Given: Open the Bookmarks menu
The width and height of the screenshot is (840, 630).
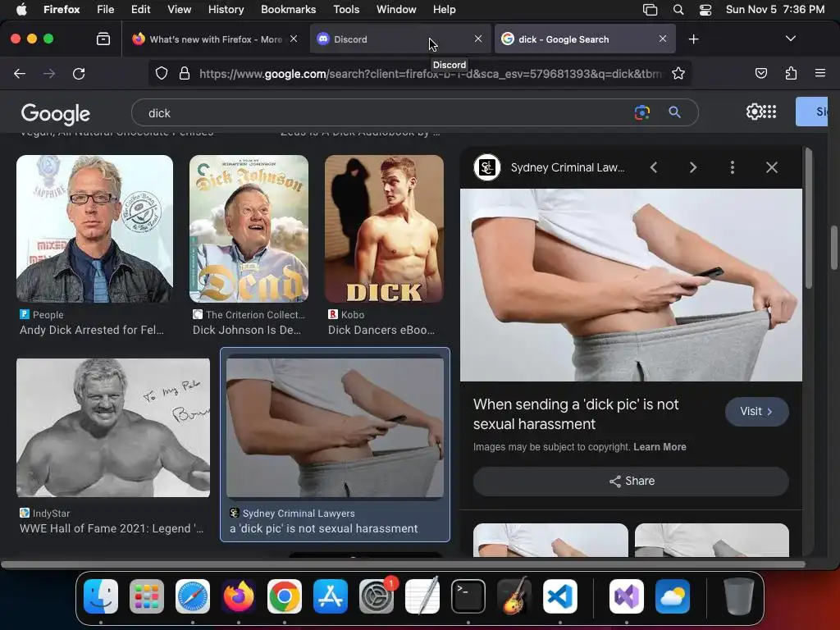Looking at the screenshot, I should click(288, 9).
